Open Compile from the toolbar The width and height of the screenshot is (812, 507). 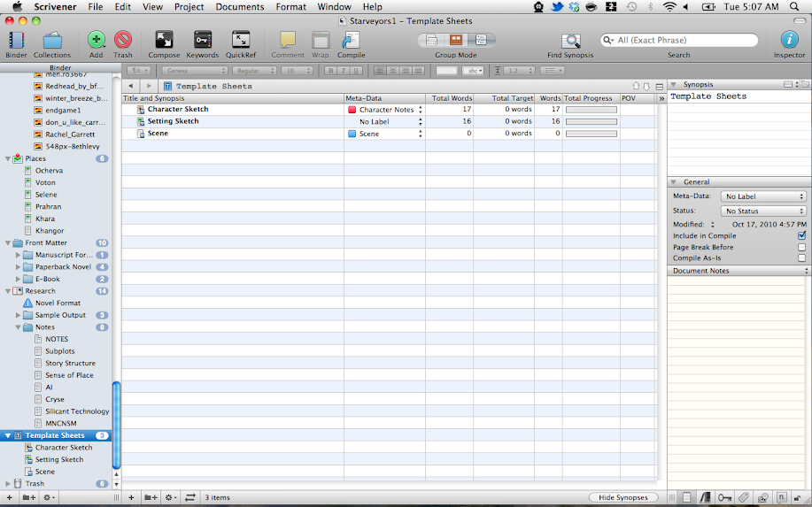point(352,40)
